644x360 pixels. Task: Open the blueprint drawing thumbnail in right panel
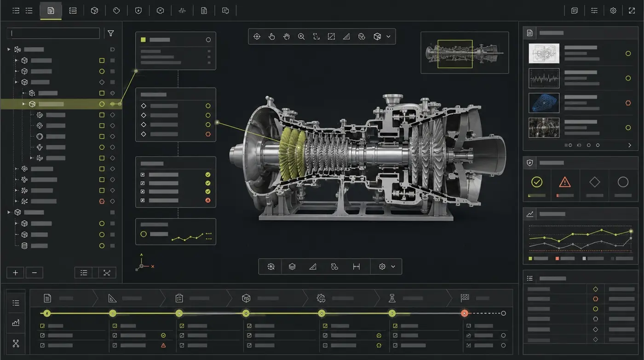[x=544, y=53]
